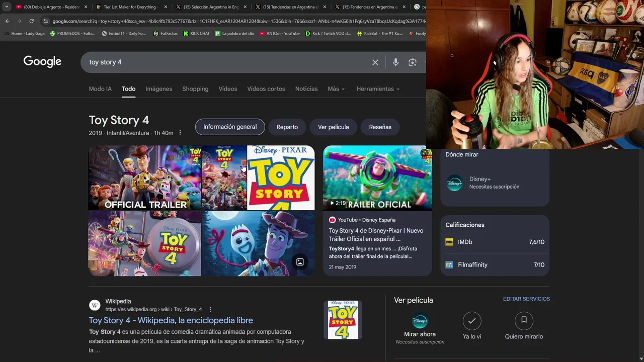This screenshot has height=362, width=644.
Task: Reload the current page
Action: point(31,21)
